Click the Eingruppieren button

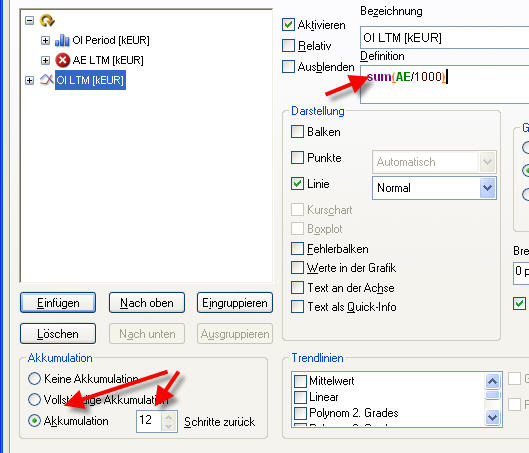click(x=235, y=303)
